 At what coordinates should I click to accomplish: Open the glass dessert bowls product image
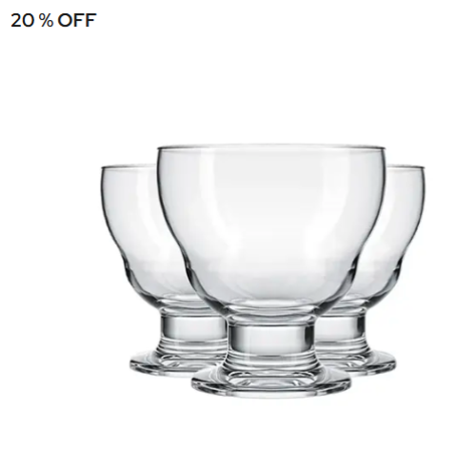pyautogui.click(x=263, y=271)
